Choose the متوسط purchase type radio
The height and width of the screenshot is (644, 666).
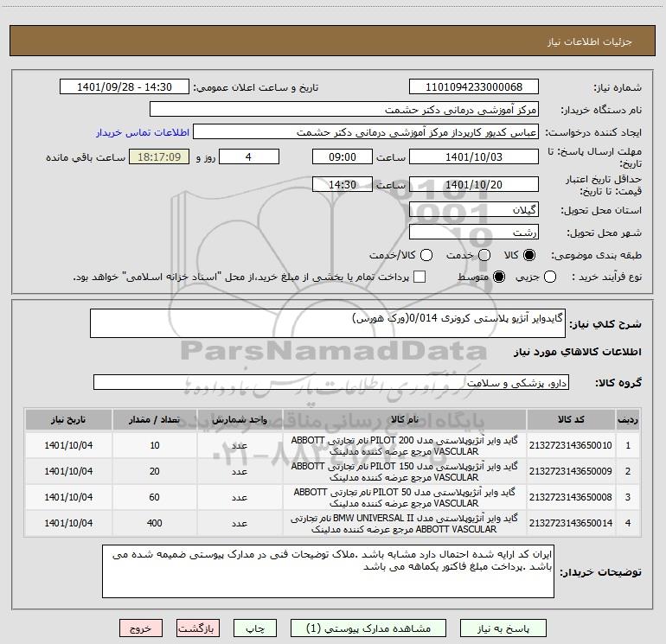click(x=499, y=277)
